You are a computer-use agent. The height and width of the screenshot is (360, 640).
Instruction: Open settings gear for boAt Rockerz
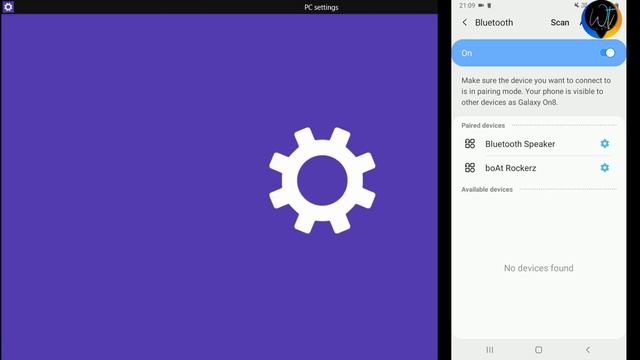pos(604,168)
